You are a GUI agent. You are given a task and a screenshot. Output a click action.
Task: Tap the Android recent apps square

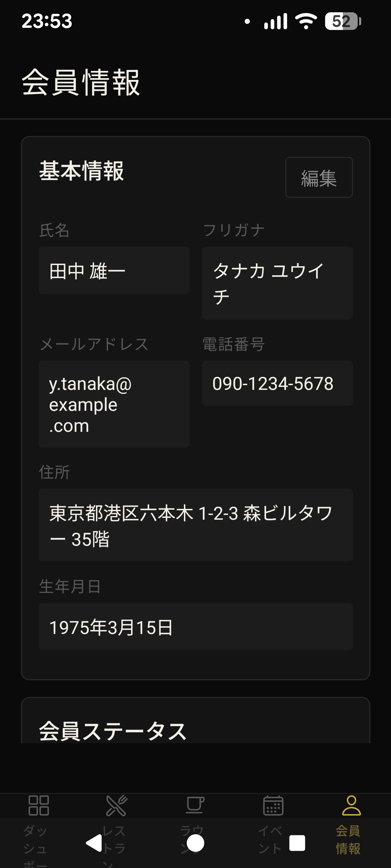click(297, 843)
